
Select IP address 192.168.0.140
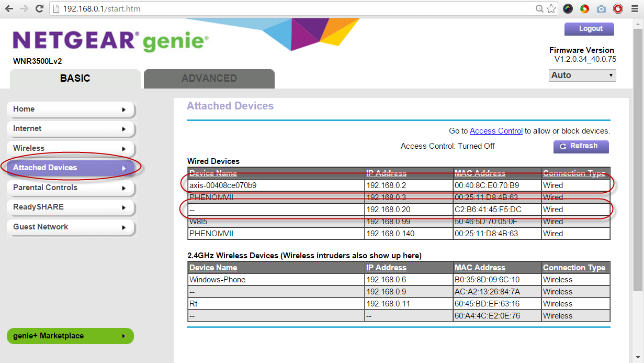(390, 234)
